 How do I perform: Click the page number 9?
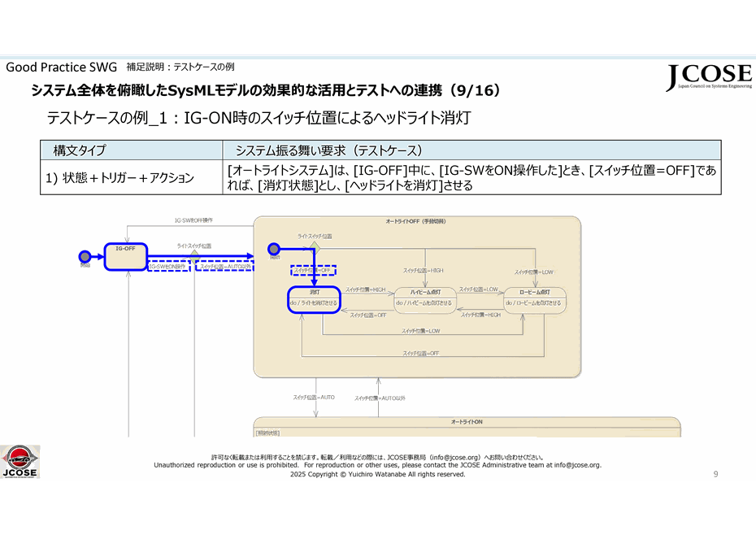715,474
